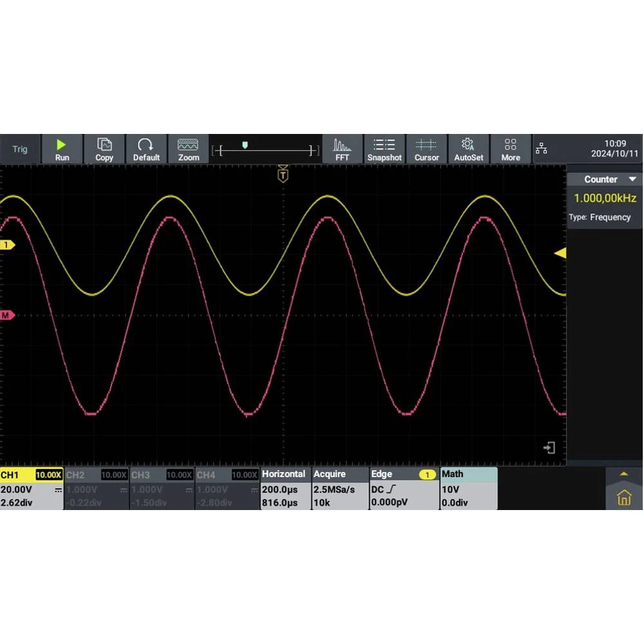Go to the home screen icon
This screenshot has height=644, width=644.
coord(623,498)
